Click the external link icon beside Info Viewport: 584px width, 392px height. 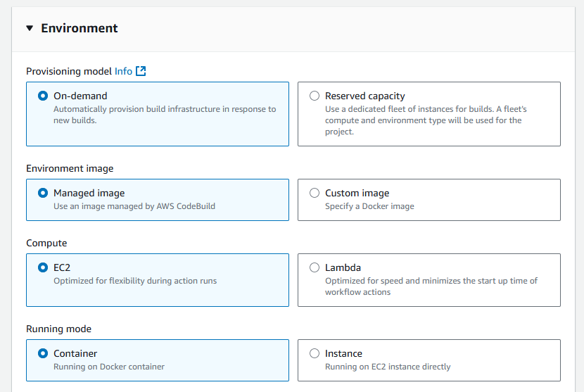coord(141,71)
